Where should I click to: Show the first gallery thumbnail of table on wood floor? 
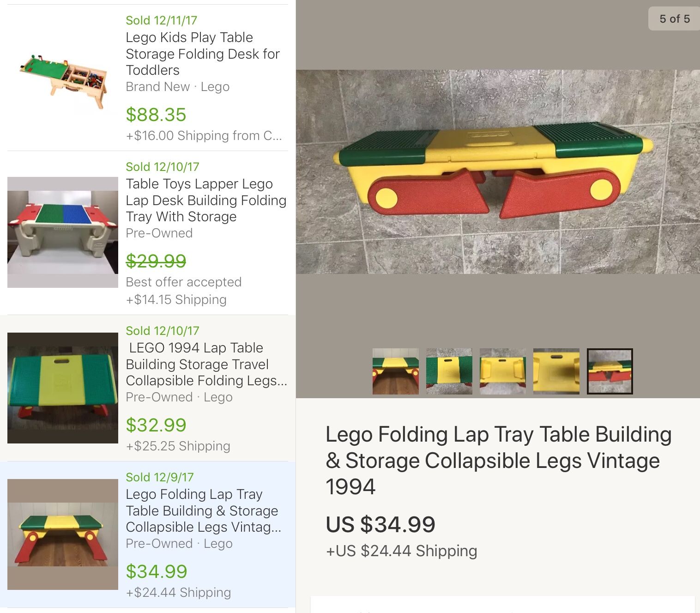[396, 371]
